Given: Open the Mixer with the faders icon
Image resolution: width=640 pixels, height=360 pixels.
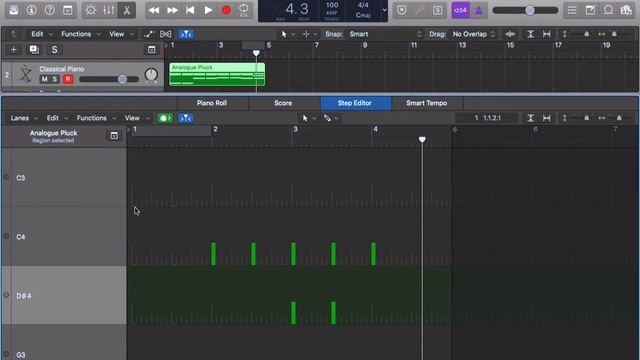Looking at the screenshot, I should tap(109, 10).
